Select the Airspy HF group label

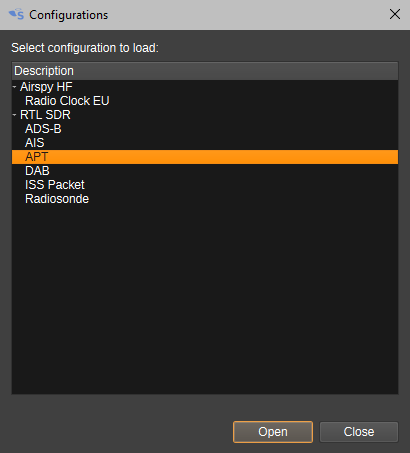click(46, 87)
